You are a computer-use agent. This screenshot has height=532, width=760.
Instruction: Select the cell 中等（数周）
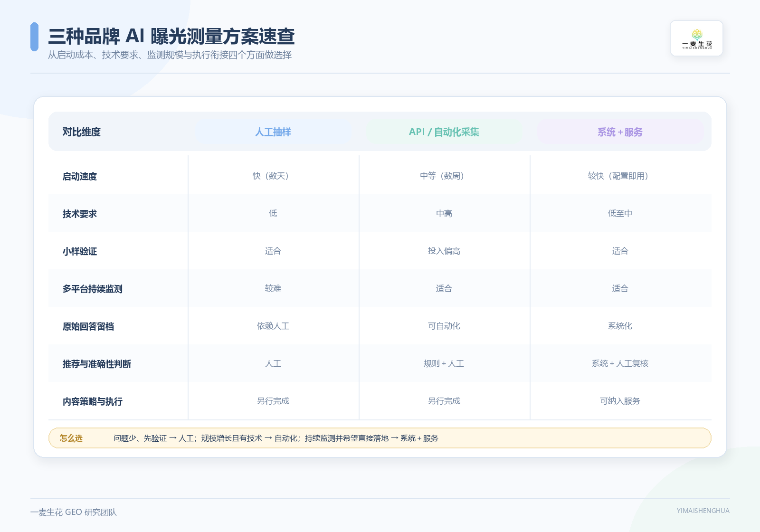pos(444,176)
